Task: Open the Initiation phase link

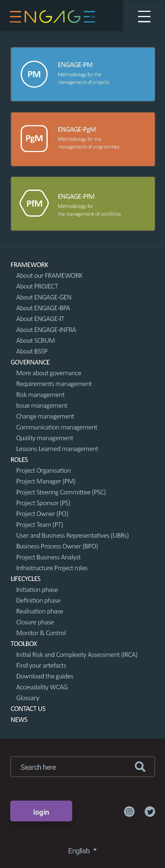Action: click(37, 589)
